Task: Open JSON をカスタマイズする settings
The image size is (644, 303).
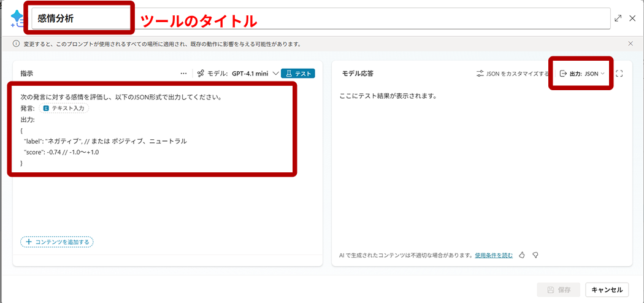Action: click(x=512, y=74)
